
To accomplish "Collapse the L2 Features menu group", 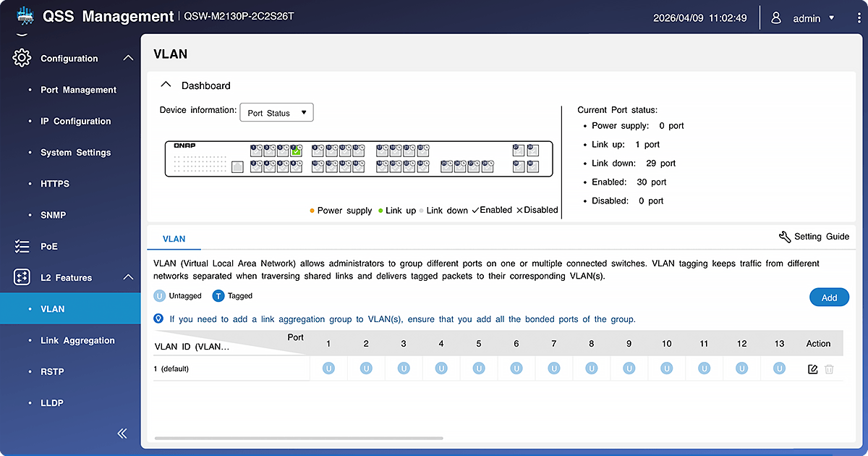I will (x=128, y=277).
